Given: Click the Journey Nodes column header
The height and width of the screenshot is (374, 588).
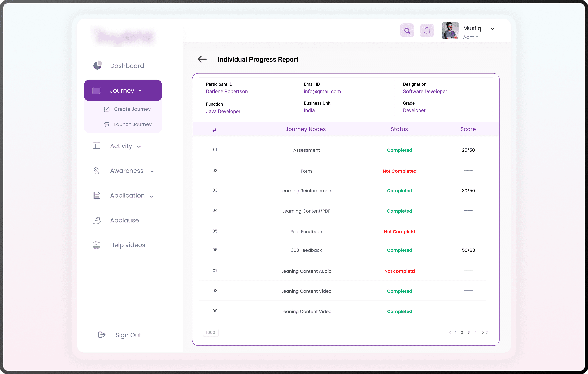Looking at the screenshot, I should [306, 129].
